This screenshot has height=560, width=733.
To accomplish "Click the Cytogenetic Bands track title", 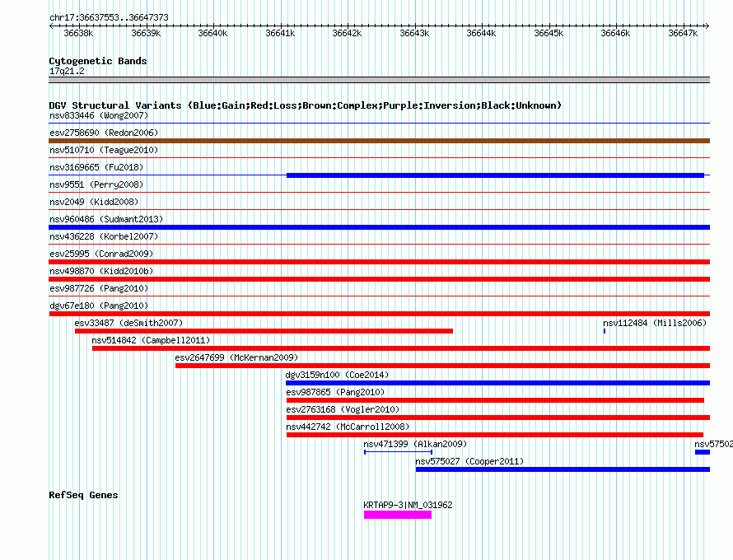I will pos(98,61).
